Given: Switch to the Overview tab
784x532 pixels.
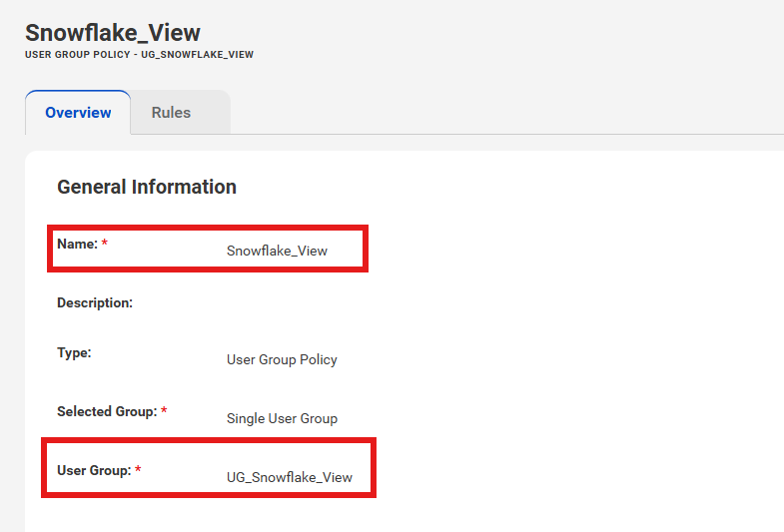Looking at the screenshot, I should (x=78, y=113).
